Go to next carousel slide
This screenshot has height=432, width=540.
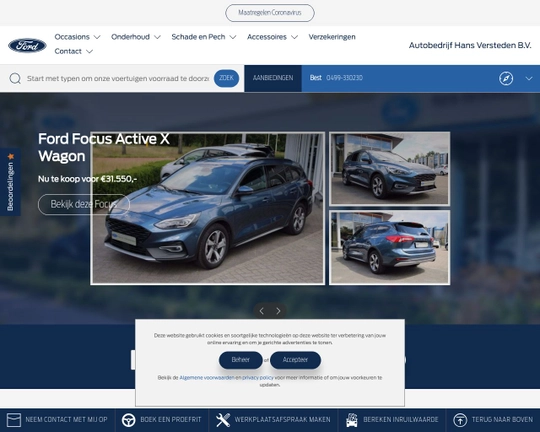(x=278, y=311)
